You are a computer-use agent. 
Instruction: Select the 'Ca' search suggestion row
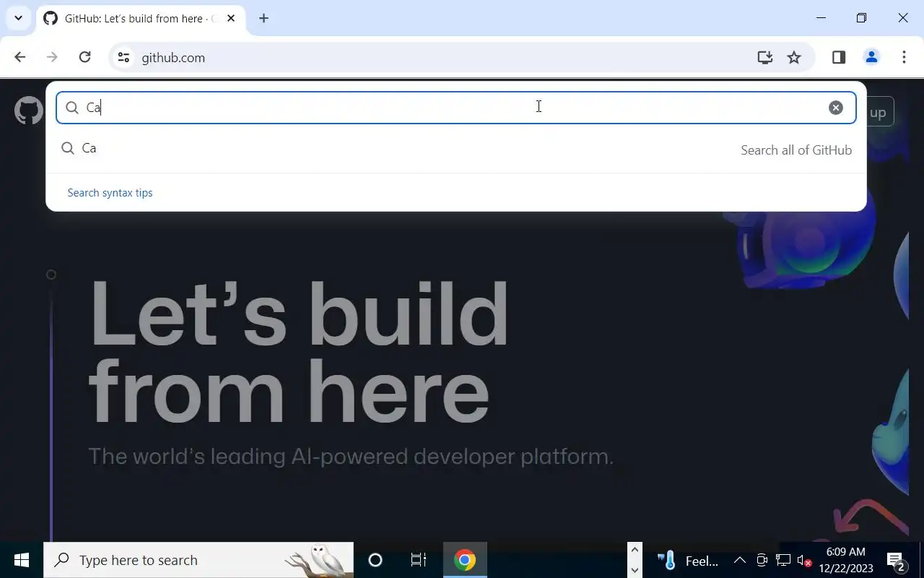[x=456, y=149]
